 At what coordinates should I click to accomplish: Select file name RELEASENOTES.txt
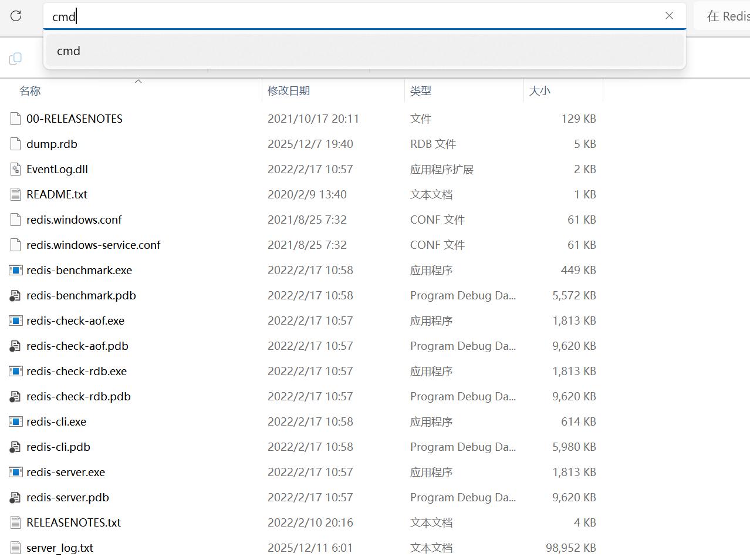click(73, 522)
